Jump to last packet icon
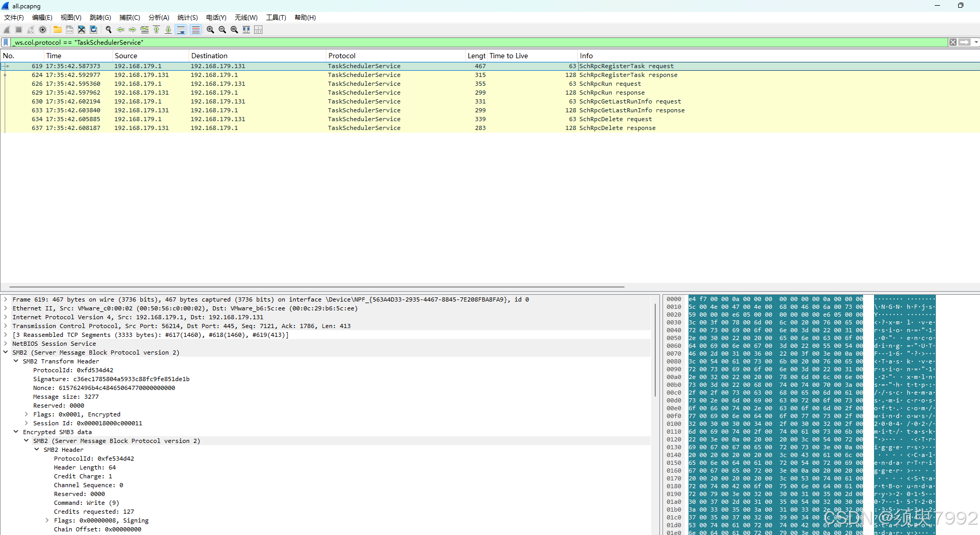 [x=168, y=30]
